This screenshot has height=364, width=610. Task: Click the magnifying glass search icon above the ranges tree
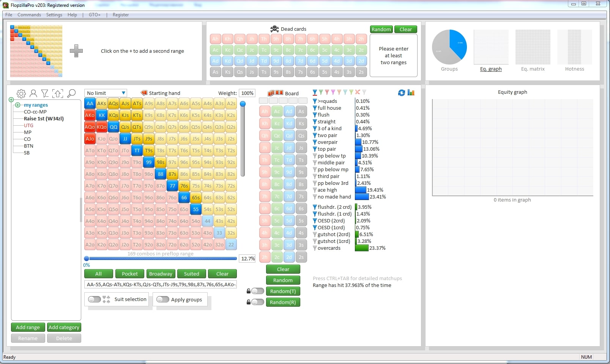[x=71, y=93]
